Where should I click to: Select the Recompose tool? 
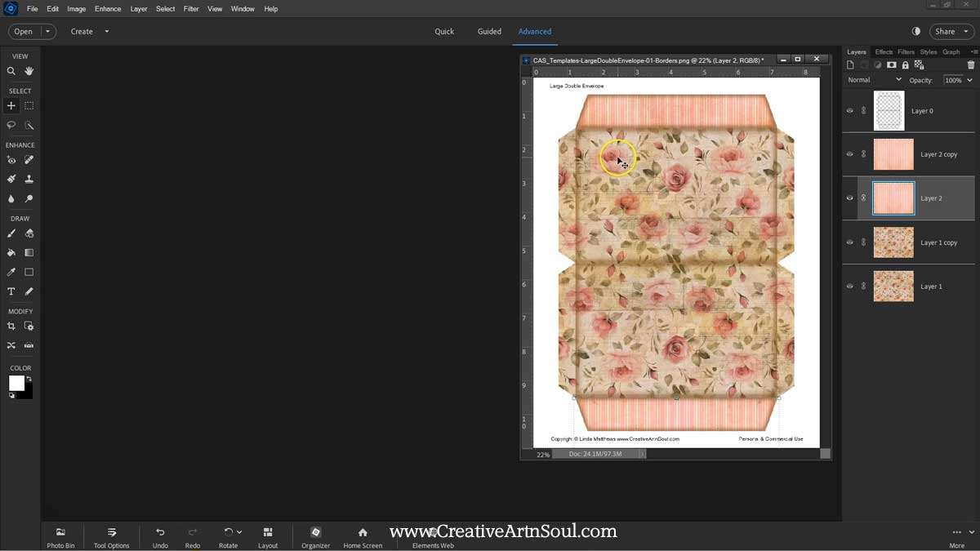click(29, 326)
